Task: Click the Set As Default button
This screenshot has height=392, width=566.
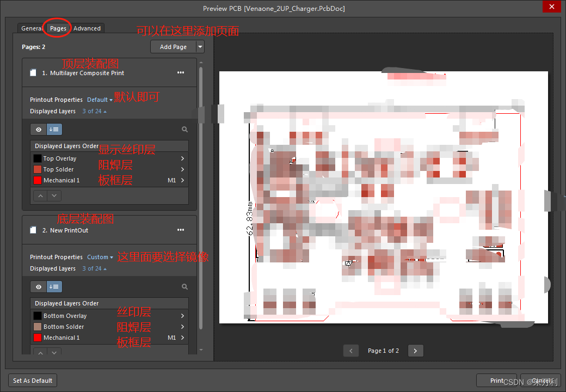Action: [33, 381]
